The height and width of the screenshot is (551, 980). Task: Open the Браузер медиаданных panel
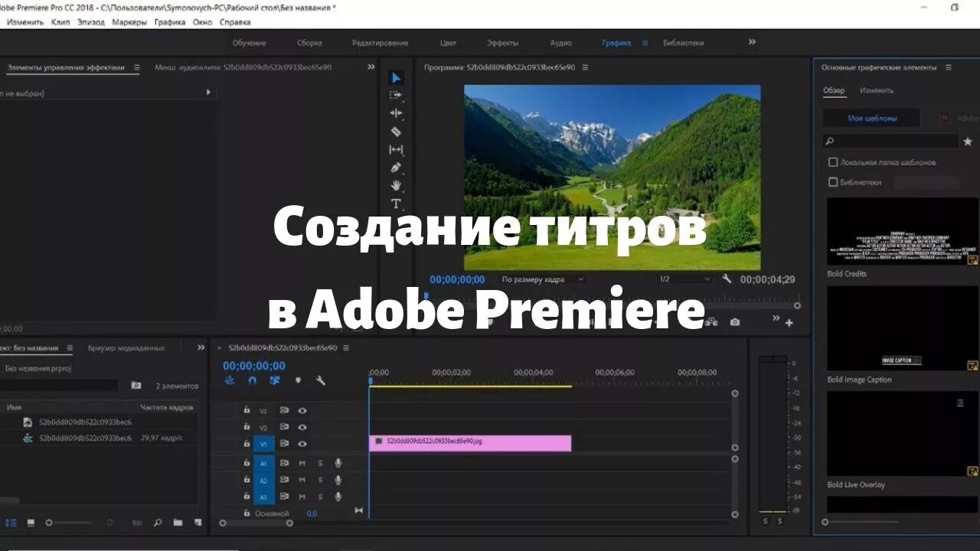pyautogui.click(x=126, y=347)
